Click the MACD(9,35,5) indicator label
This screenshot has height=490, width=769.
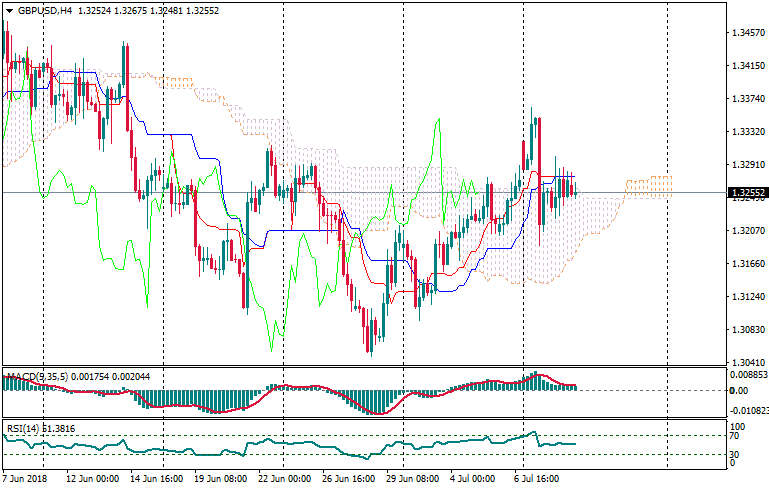tap(38, 377)
